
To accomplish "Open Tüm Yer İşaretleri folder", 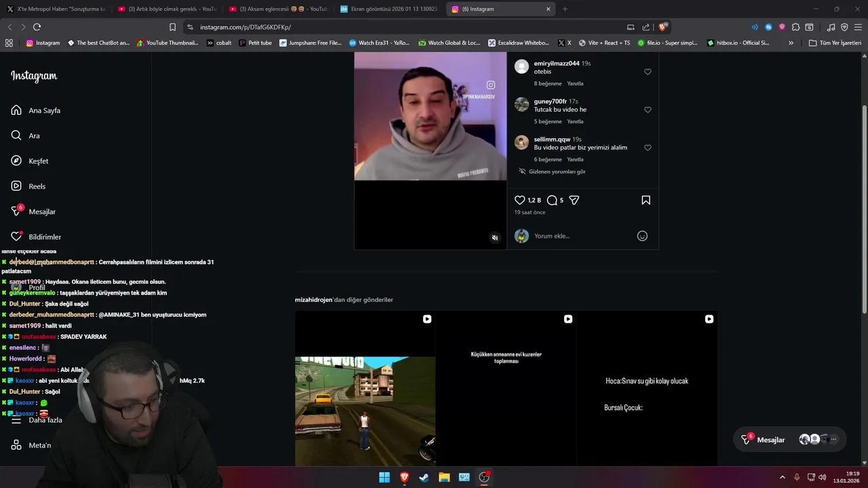I will (835, 43).
